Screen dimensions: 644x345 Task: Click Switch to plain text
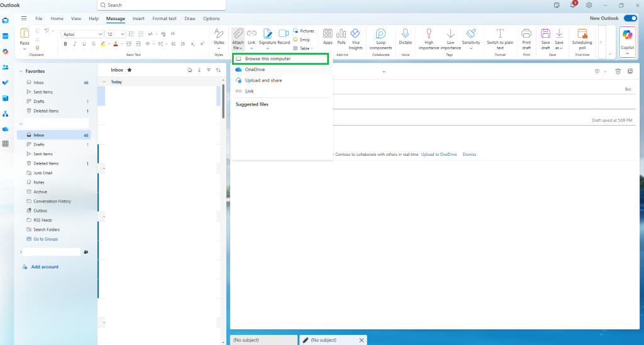(500, 39)
